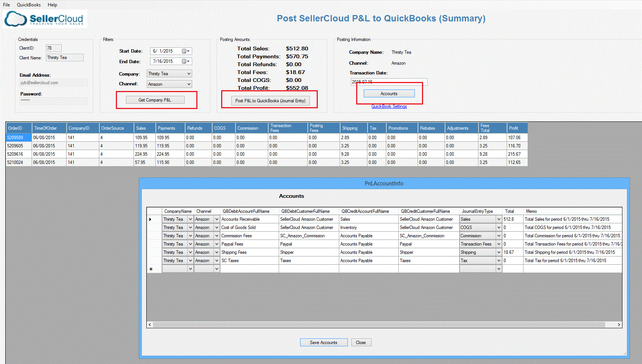The width and height of the screenshot is (642, 364).
Task: Select order 5210024 cell
Action: [x=19, y=162]
